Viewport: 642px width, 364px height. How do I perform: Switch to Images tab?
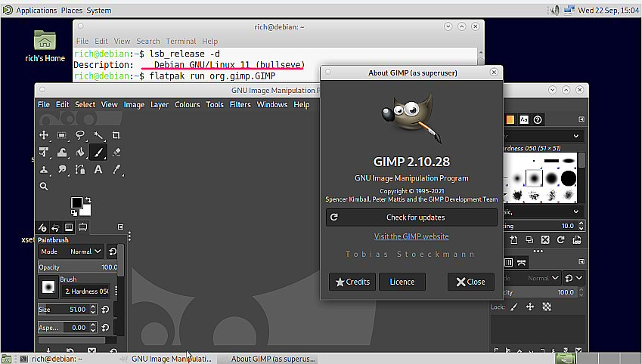(69, 227)
